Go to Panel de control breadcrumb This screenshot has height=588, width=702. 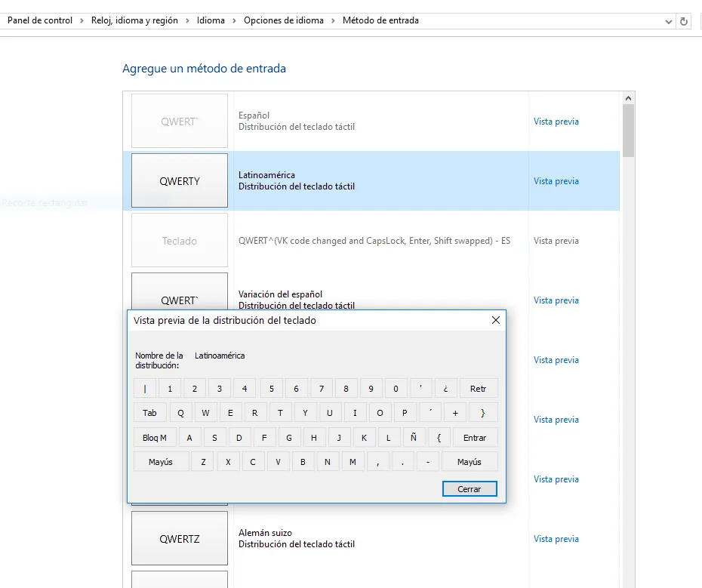[40, 20]
